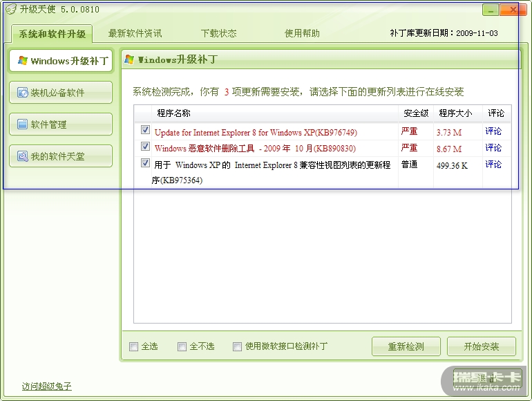Open 评论 link for KB976749 update
The height and width of the screenshot is (401, 532).
click(x=493, y=131)
